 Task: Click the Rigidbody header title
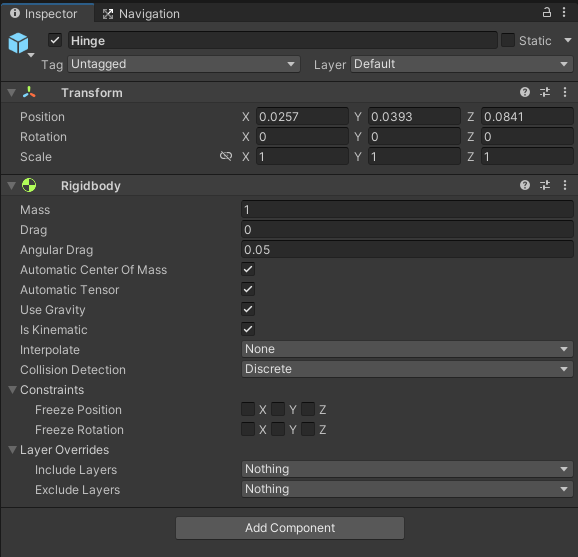pyautogui.click(x=91, y=186)
